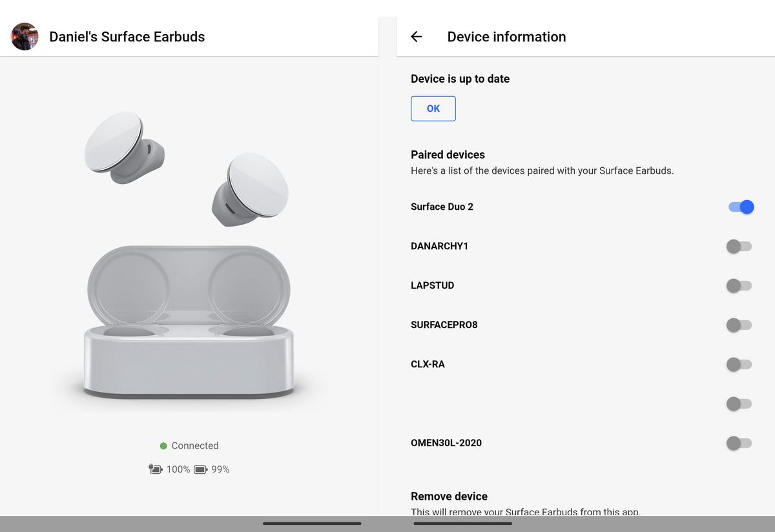775x532 pixels.
Task: Select the Daniel's Surface Earbuds title
Action: pyautogui.click(x=127, y=37)
